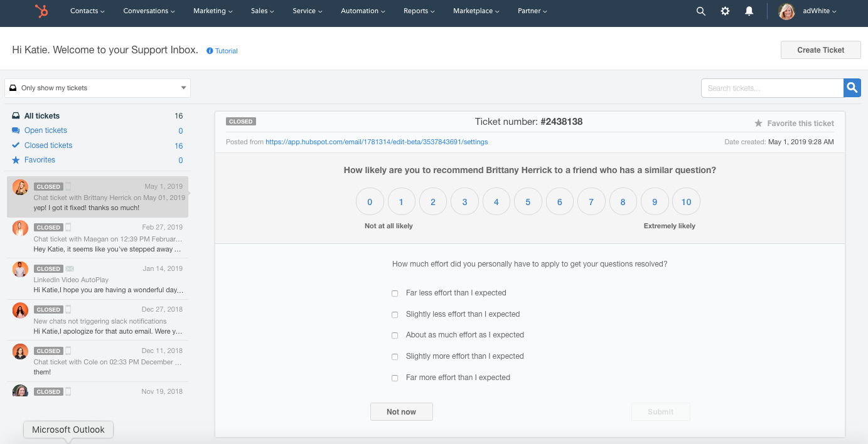Image resolution: width=868 pixels, height=444 pixels.
Task: Open the 'Only show my tickets' dropdown
Action: (97, 88)
